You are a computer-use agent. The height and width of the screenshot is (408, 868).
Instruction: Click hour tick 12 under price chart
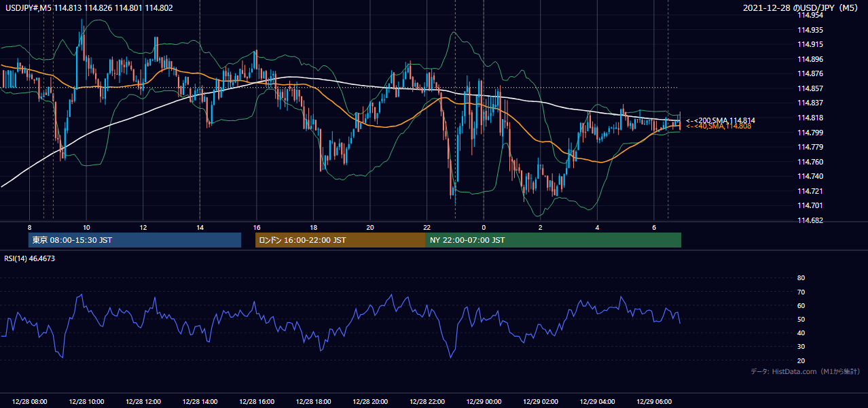143,227
